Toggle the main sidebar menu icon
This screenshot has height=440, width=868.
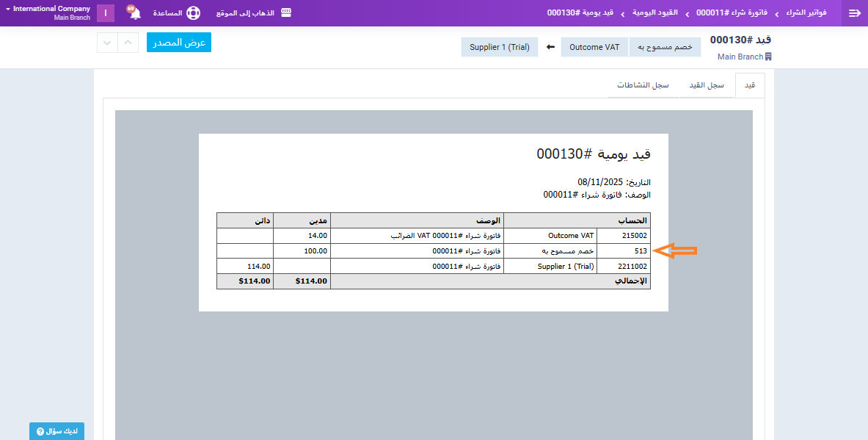[853, 13]
